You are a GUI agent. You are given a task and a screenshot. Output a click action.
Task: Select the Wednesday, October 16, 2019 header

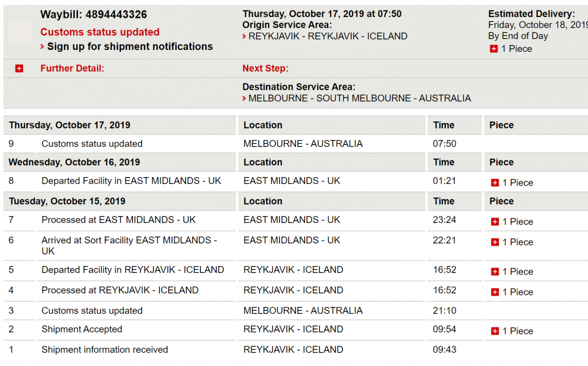click(74, 162)
